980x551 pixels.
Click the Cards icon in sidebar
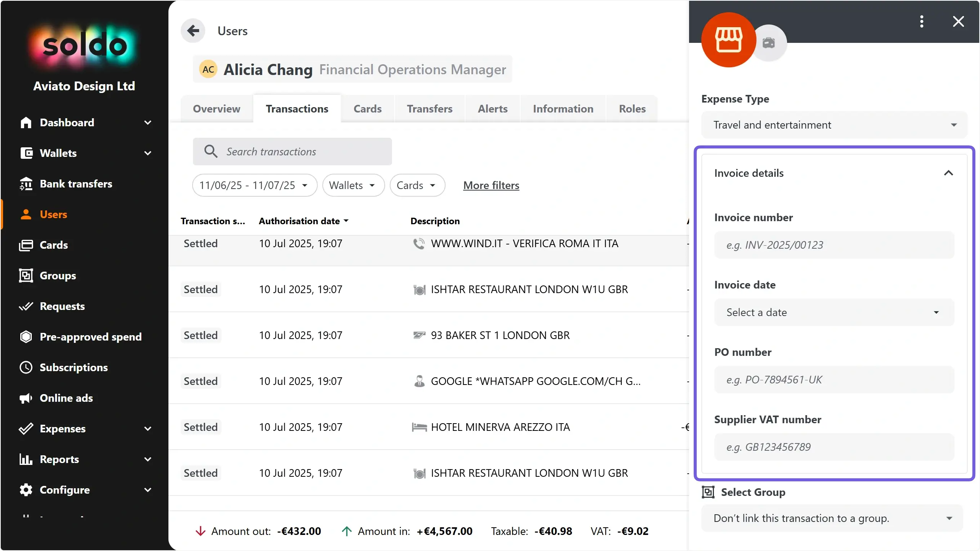click(26, 245)
